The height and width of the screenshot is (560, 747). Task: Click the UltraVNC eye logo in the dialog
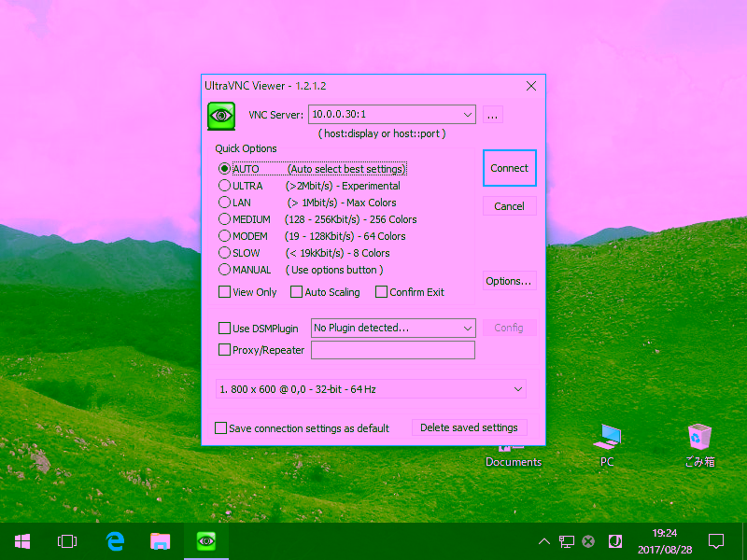coord(220,116)
